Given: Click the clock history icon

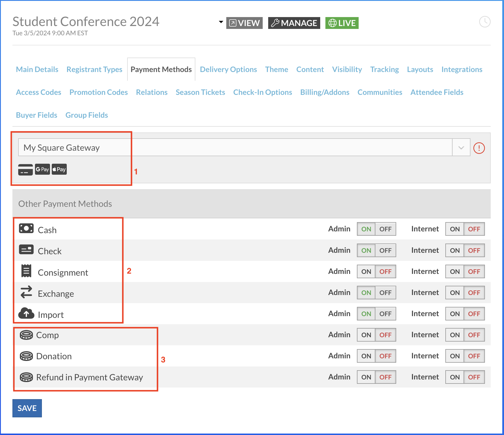Looking at the screenshot, I should point(485,22).
